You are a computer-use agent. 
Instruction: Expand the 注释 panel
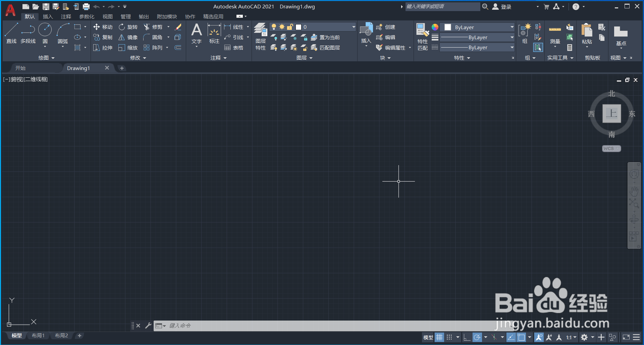(219, 58)
